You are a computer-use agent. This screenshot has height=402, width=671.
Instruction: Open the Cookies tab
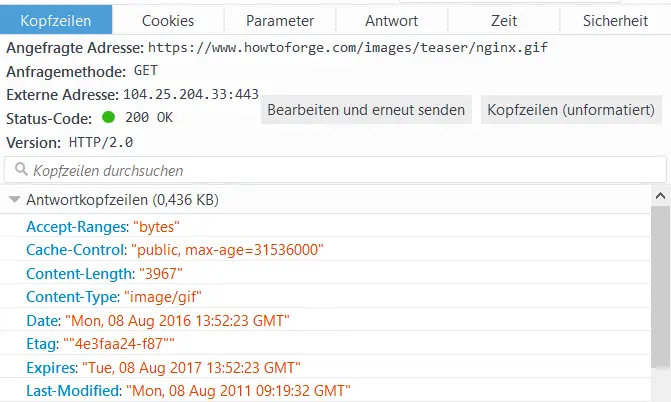tap(168, 20)
